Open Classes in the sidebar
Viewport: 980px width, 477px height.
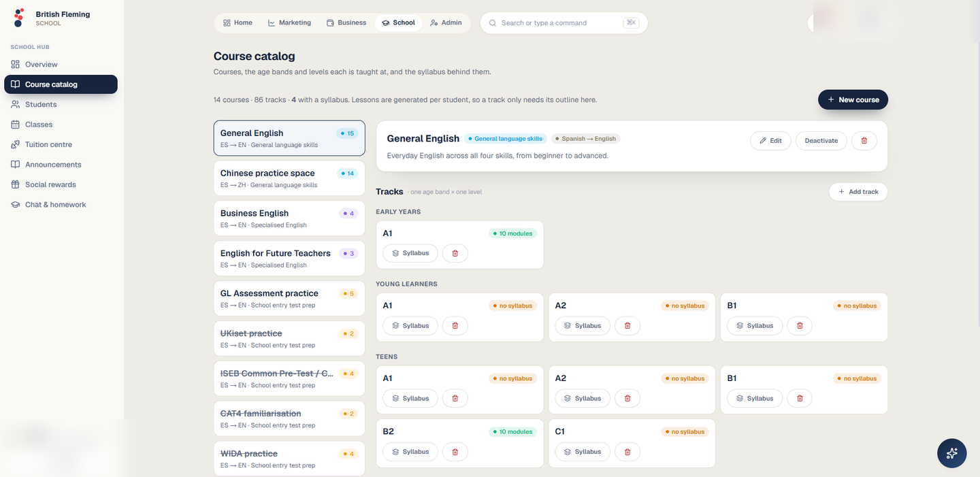61,125
